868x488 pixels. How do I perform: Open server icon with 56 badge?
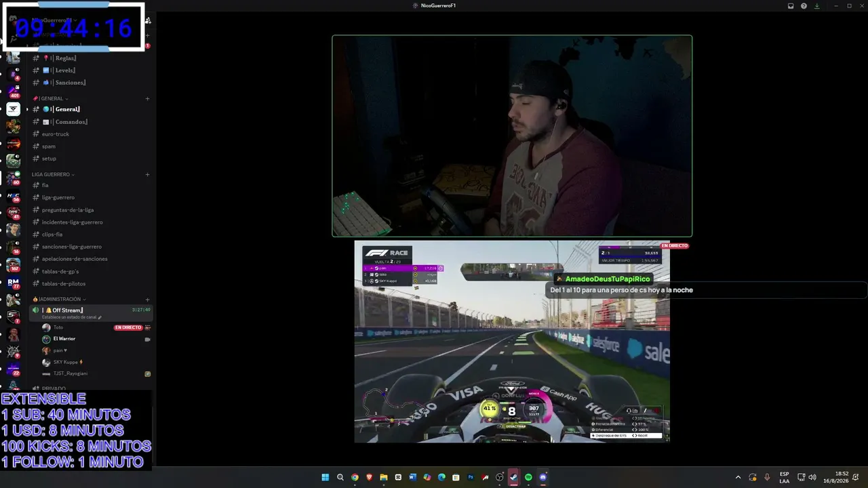pos(14,195)
